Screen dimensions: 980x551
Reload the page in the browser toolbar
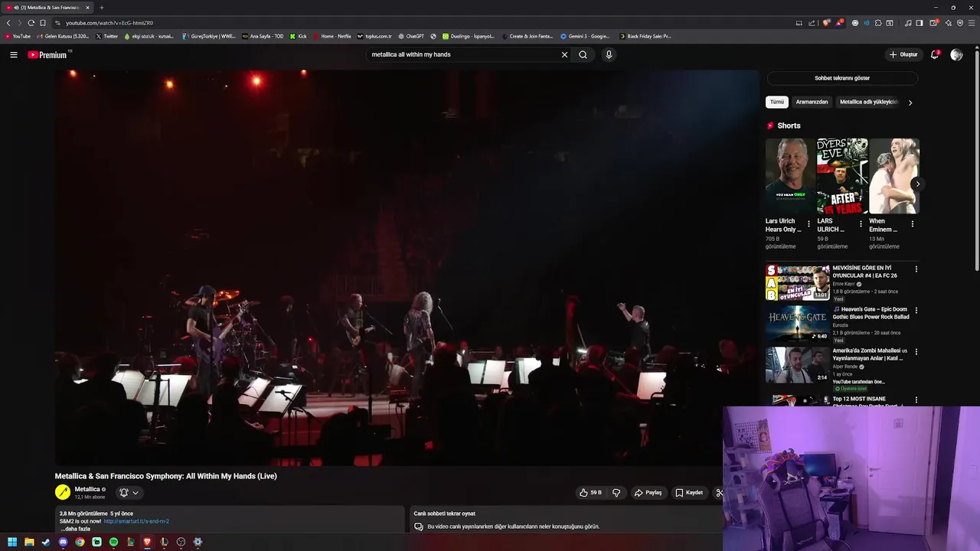(31, 23)
